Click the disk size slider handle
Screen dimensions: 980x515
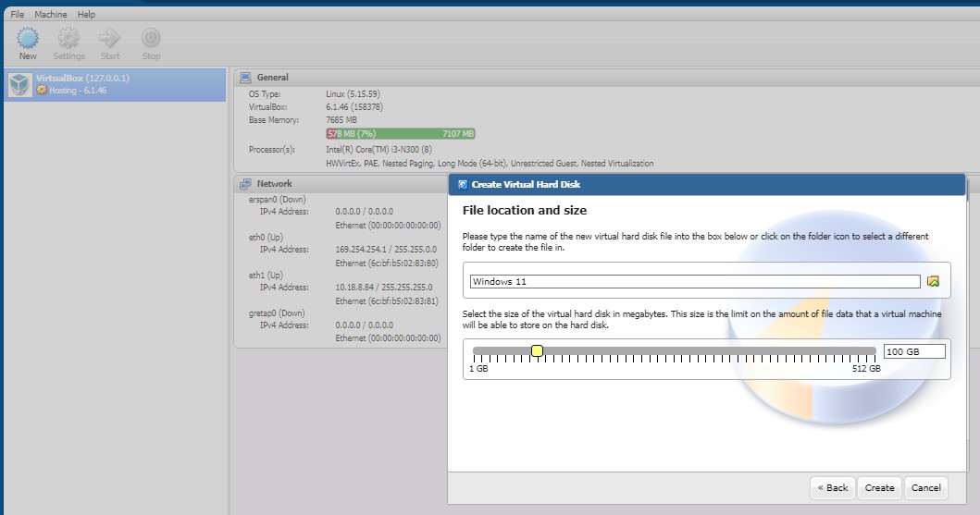click(537, 350)
